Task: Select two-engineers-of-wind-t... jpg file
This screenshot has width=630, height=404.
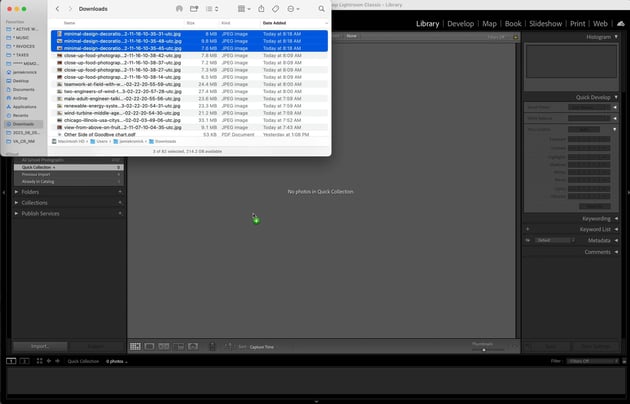Action: (x=189, y=92)
